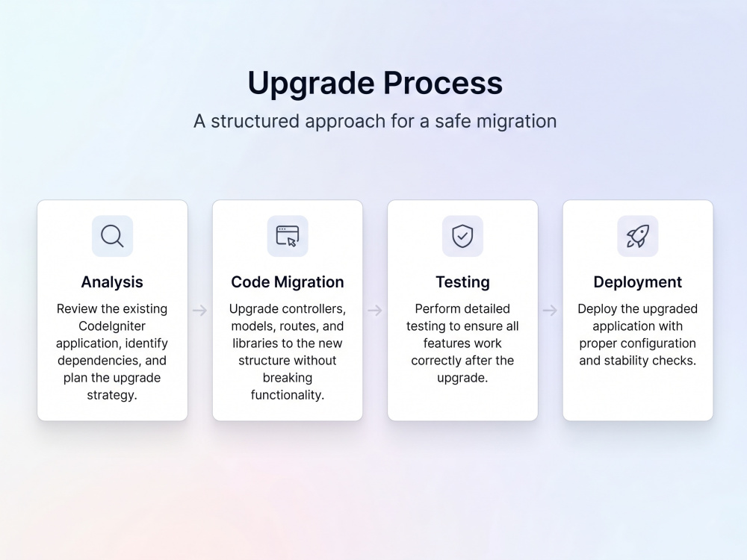Click the rocket Deployment icon
747x560 pixels.
(x=637, y=236)
